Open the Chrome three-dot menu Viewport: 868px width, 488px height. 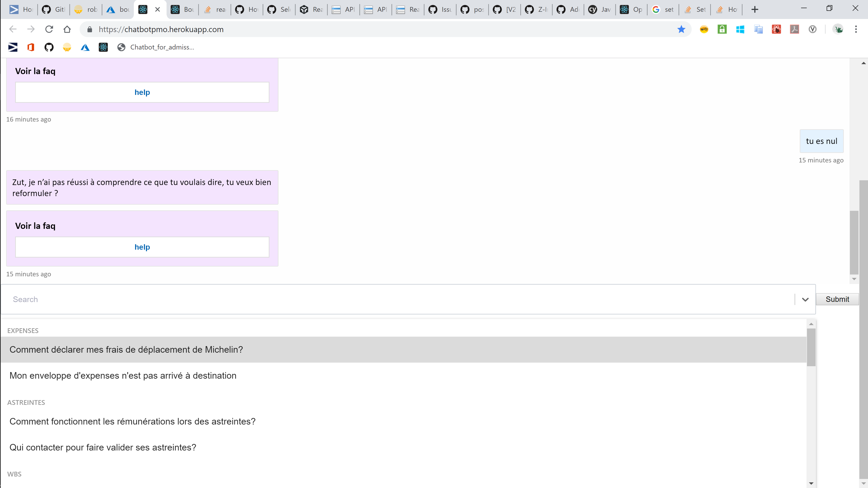click(x=856, y=29)
